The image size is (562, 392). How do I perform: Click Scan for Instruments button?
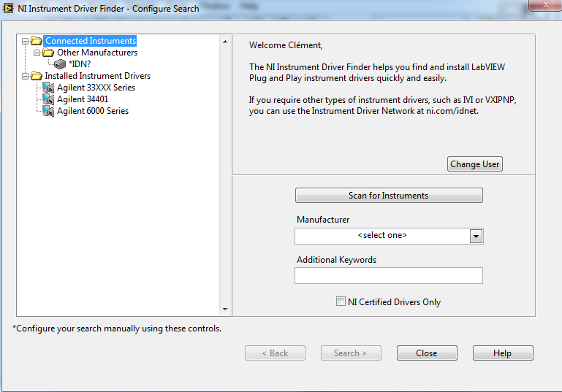(389, 196)
